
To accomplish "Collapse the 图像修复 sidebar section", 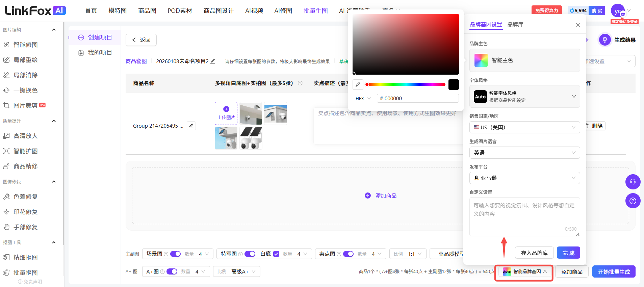I will [x=54, y=182].
